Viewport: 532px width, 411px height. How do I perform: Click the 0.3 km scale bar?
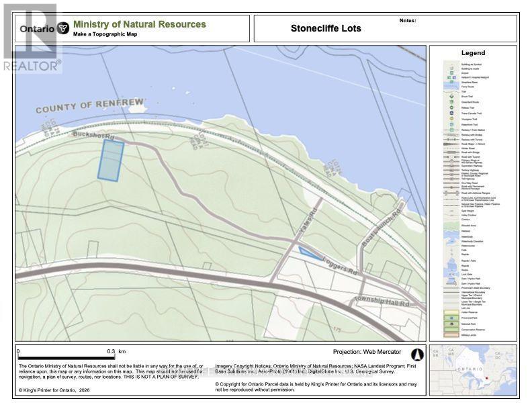[x=66, y=357]
